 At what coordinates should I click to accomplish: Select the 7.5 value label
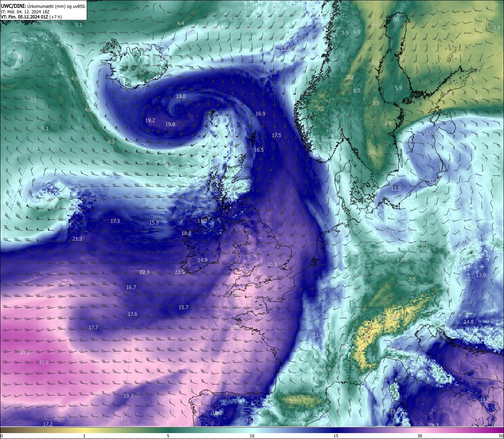[396, 19]
